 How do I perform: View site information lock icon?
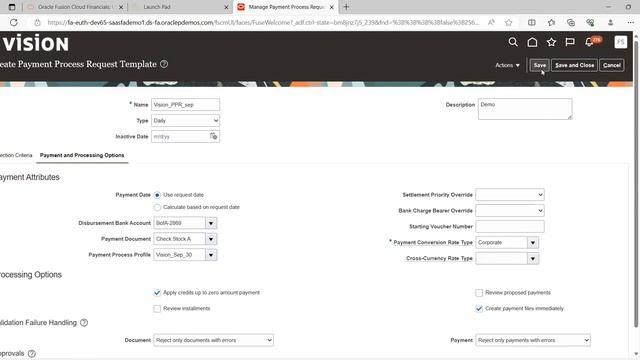(38, 22)
